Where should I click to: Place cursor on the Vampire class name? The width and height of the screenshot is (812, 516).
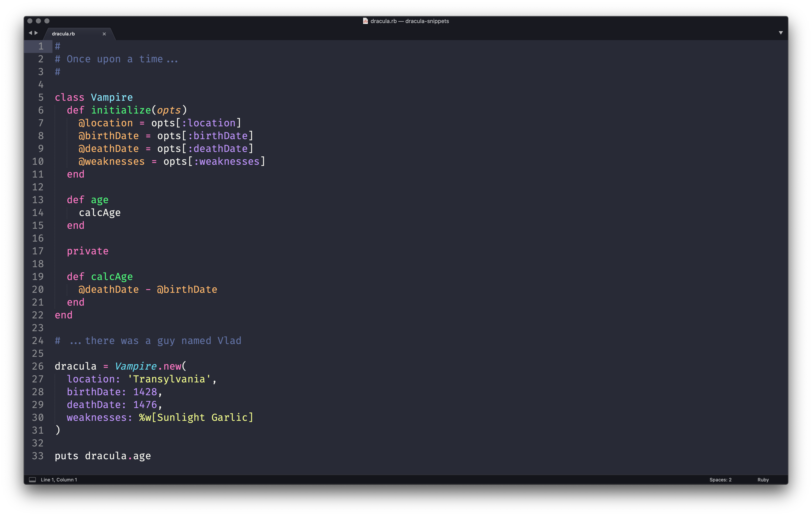coord(112,98)
